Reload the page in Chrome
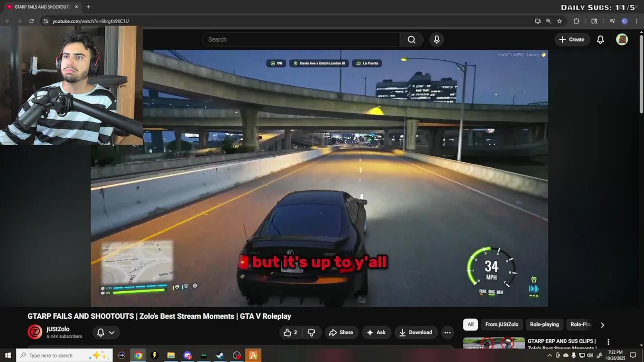Screen dimensions: 644x362 click(x=31, y=21)
